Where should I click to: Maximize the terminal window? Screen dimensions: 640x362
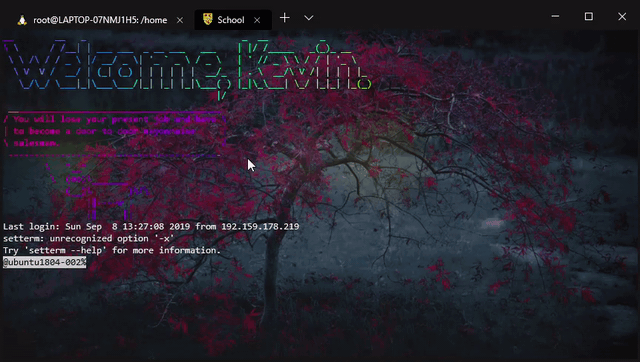click(589, 16)
